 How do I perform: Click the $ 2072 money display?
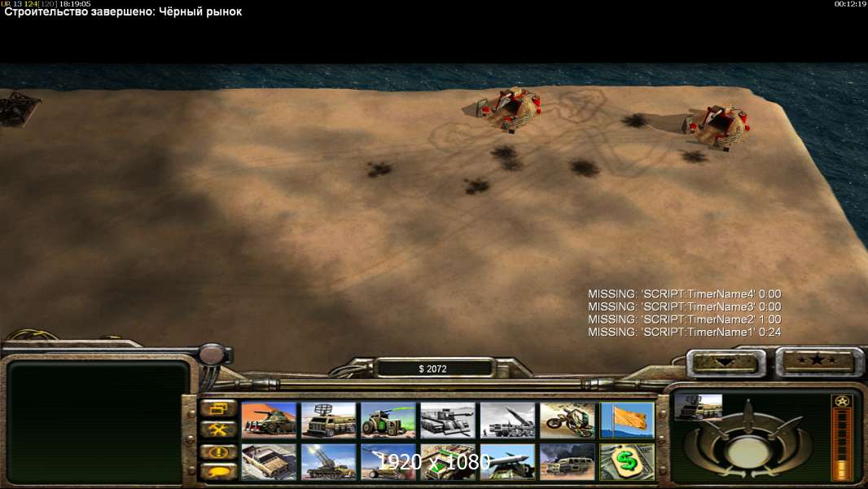coord(433,369)
